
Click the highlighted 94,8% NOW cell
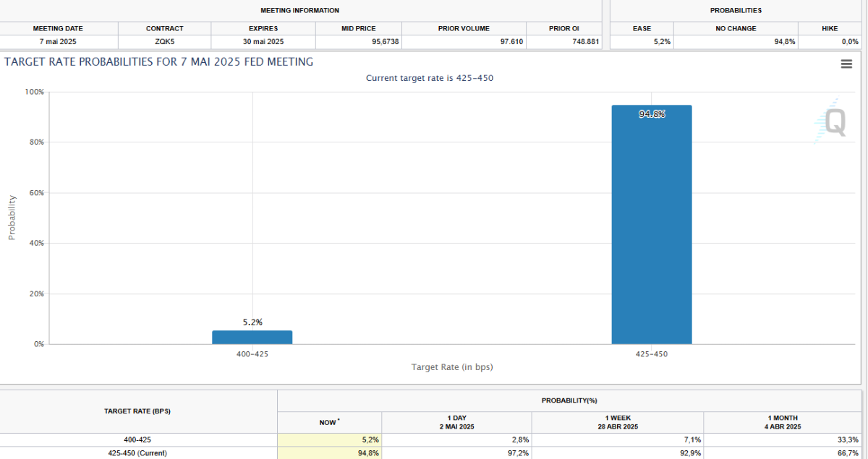330,453
